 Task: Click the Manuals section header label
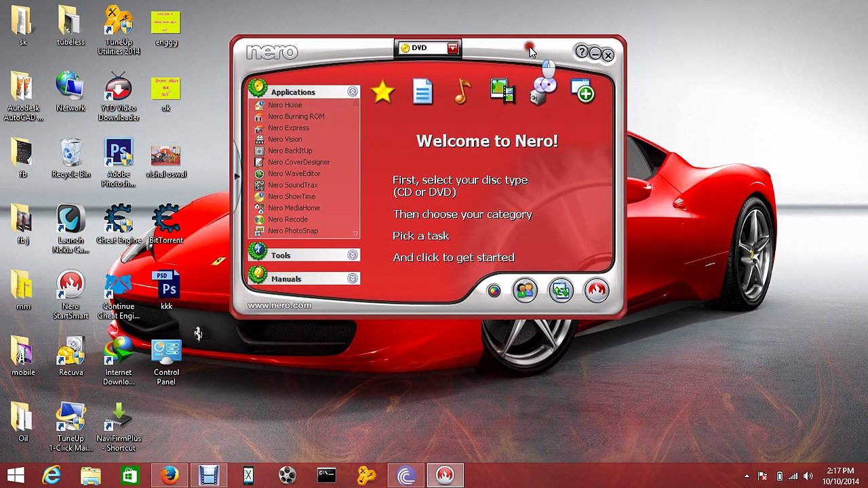[286, 279]
